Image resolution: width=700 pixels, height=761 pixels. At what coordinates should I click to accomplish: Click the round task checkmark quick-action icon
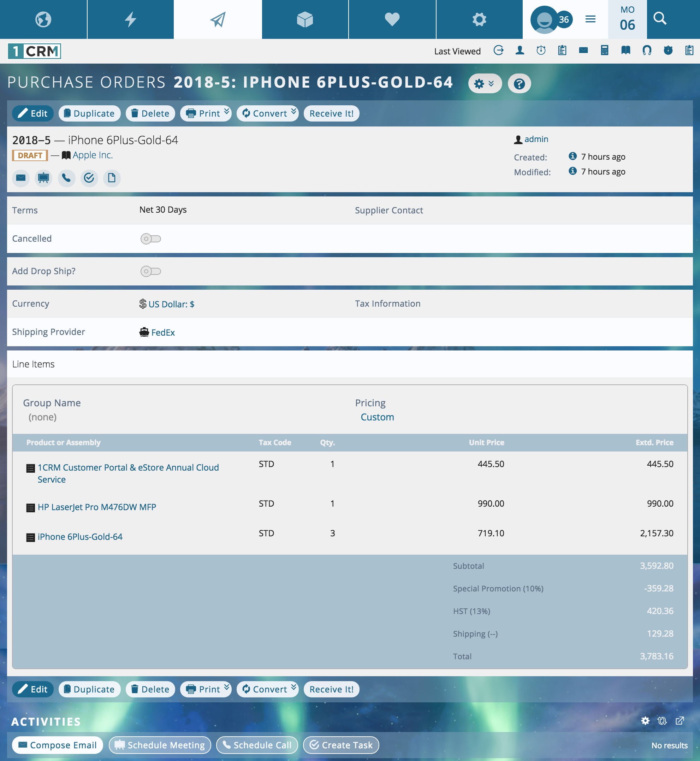point(89,178)
